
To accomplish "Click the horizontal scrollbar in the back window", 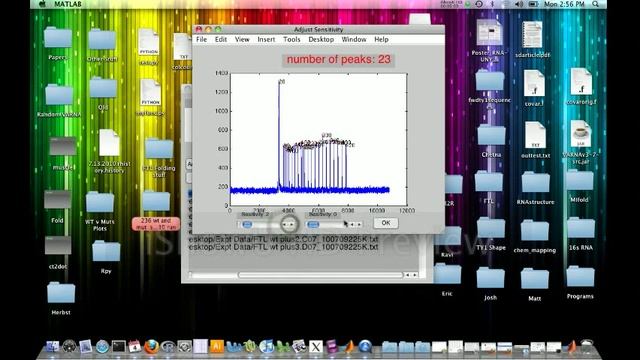I will pyautogui.click(x=320, y=275).
